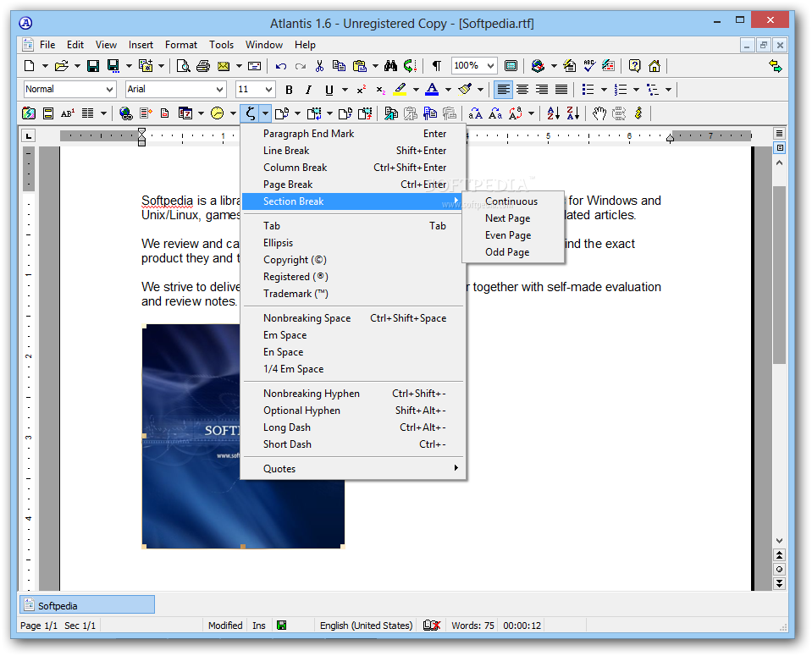This screenshot has width=812, height=656.
Task: Click the insert picture icon
Action: [x=29, y=113]
